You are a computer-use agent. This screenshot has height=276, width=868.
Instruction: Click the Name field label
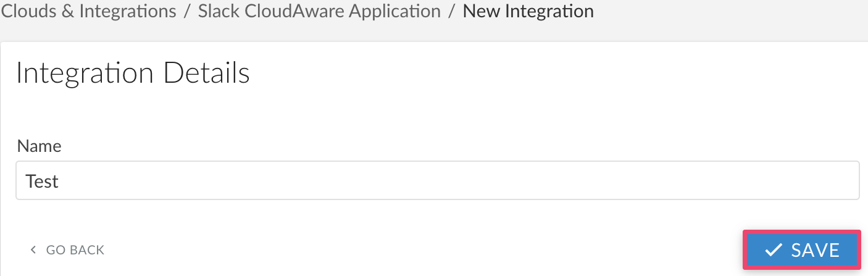click(x=39, y=146)
